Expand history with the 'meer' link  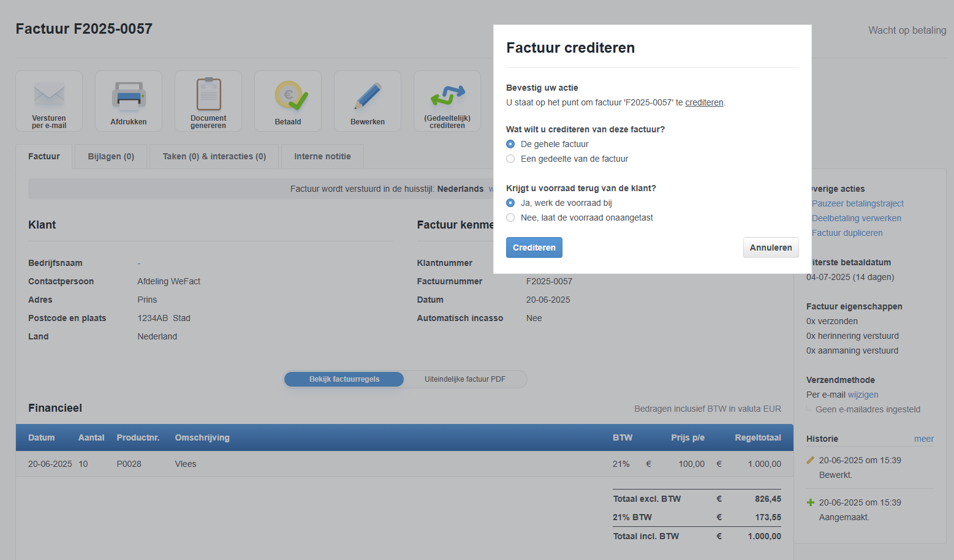click(x=923, y=439)
